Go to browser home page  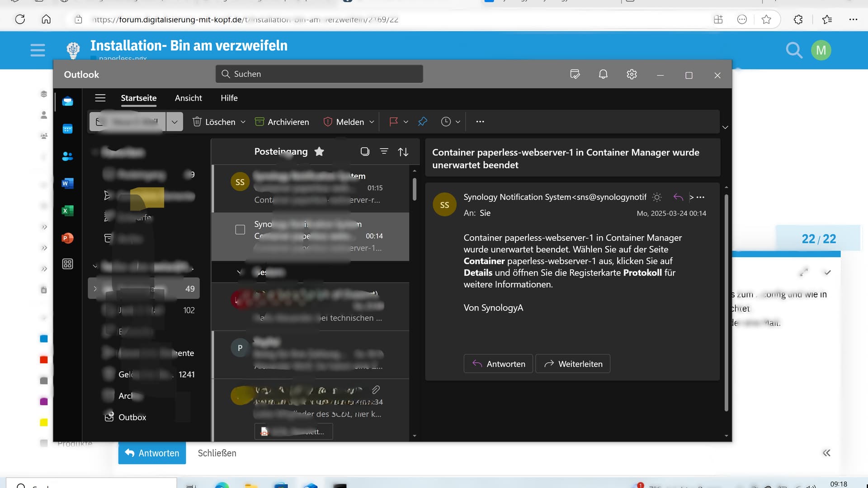[46, 19]
